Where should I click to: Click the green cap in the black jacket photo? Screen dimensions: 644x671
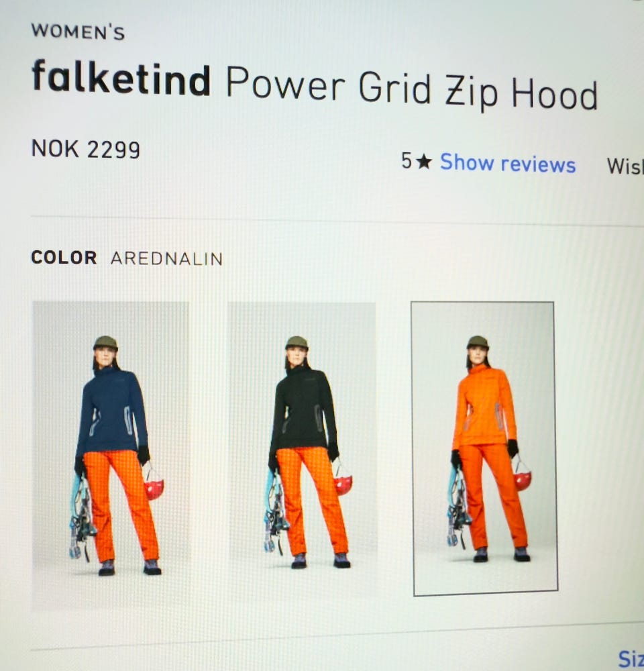[297, 343]
